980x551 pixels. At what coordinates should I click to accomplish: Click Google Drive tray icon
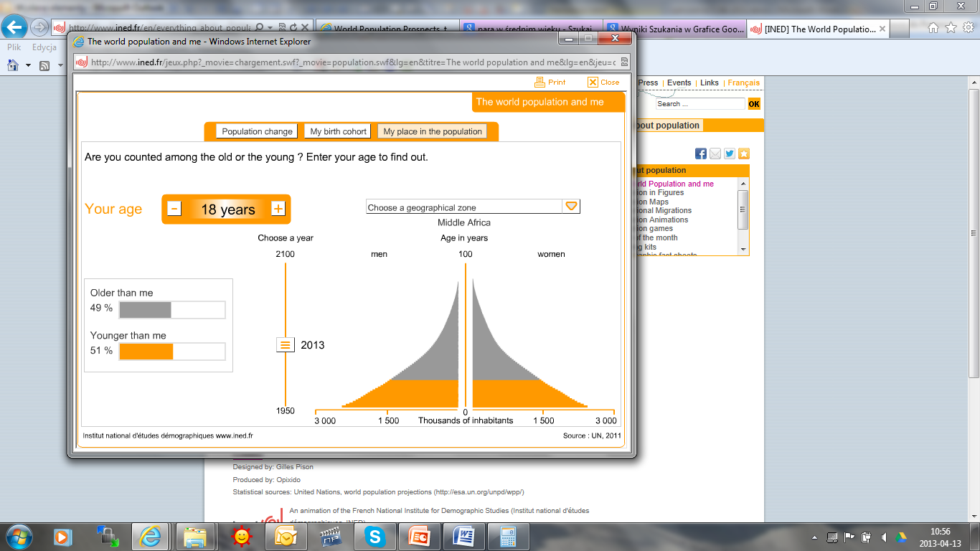click(x=900, y=537)
